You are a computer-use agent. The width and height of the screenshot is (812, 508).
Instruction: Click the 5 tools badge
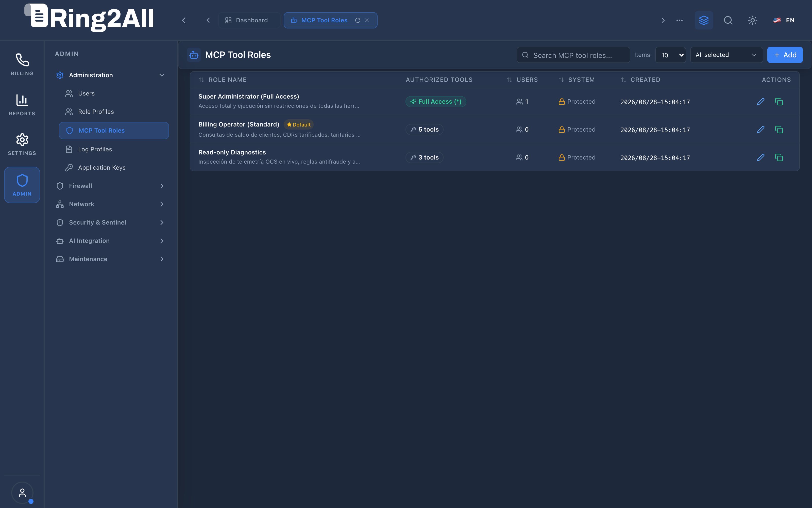pyautogui.click(x=425, y=129)
